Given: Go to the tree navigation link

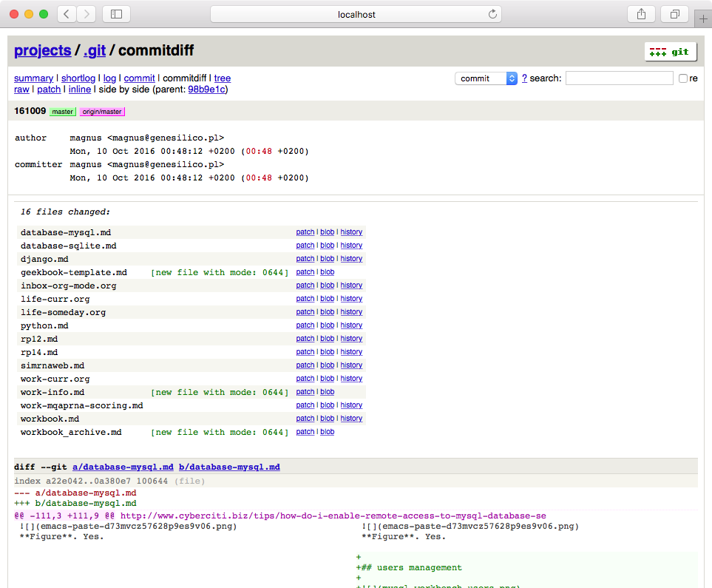Looking at the screenshot, I should (x=223, y=78).
